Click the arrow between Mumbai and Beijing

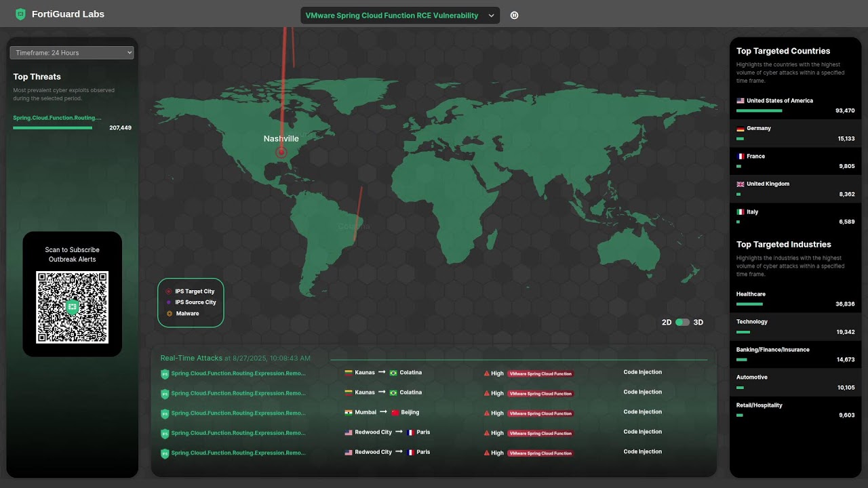coord(384,412)
